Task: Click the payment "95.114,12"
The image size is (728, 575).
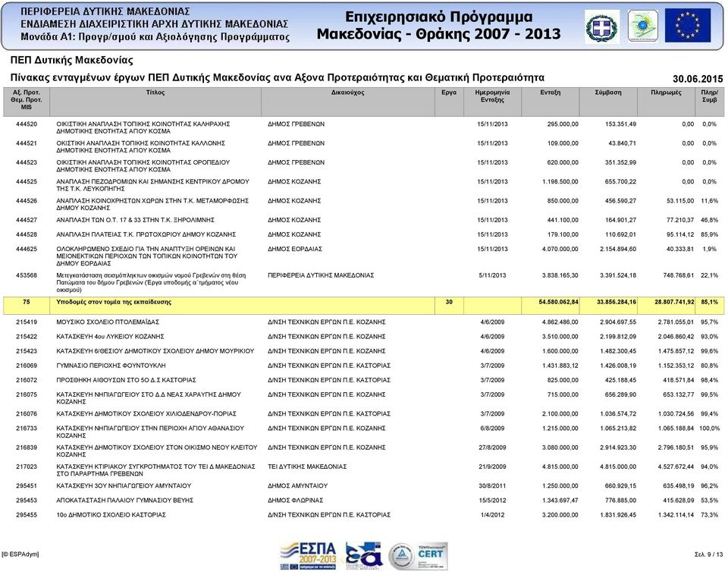Action: [680, 235]
